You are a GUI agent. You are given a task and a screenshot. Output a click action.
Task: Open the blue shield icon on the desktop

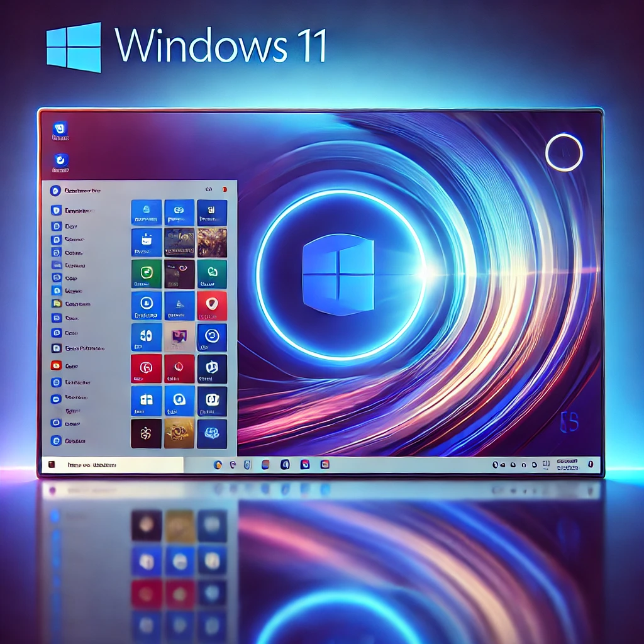60,130
